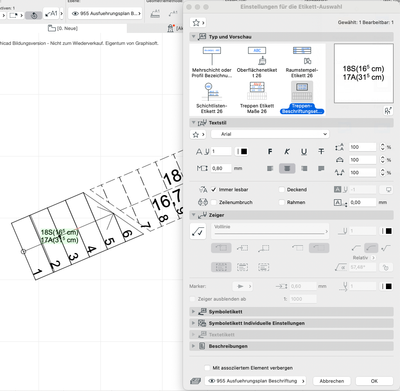
Task: Click the label preview thumbnail
Action: pyautogui.click(x=364, y=73)
